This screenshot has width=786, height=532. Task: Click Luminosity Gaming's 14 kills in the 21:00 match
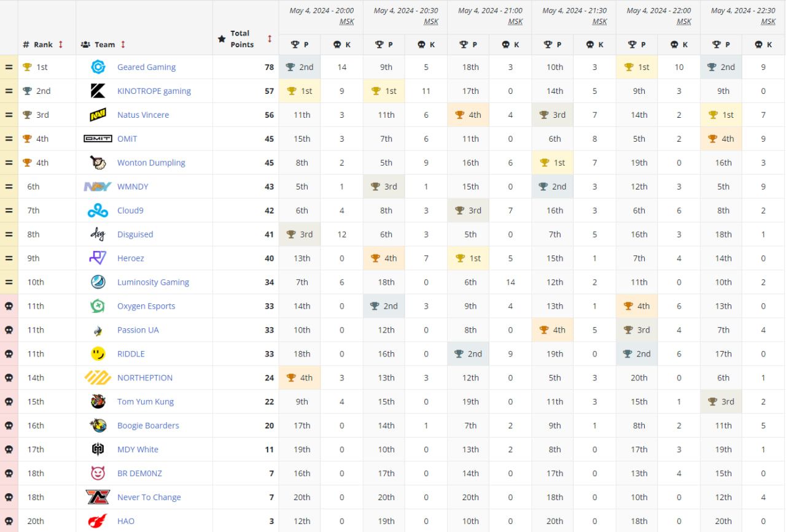pos(510,282)
